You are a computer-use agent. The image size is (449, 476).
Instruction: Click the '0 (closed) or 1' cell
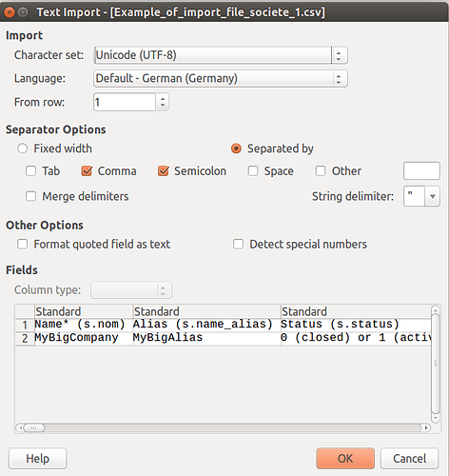[356, 338]
